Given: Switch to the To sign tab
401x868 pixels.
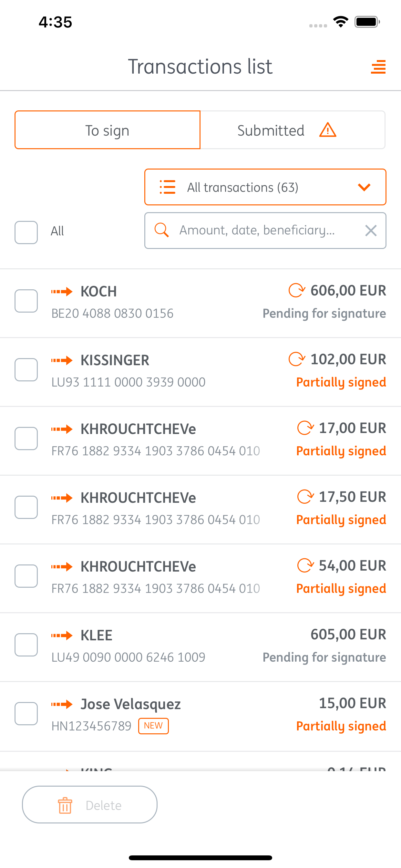Looking at the screenshot, I should (108, 130).
